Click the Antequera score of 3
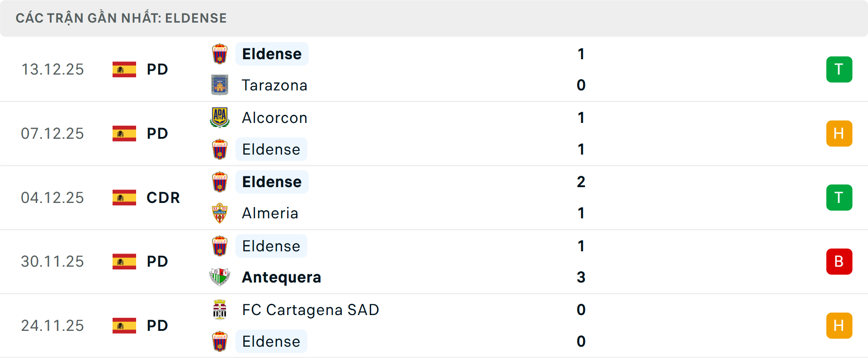The image size is (868, 358). (581, 277)
